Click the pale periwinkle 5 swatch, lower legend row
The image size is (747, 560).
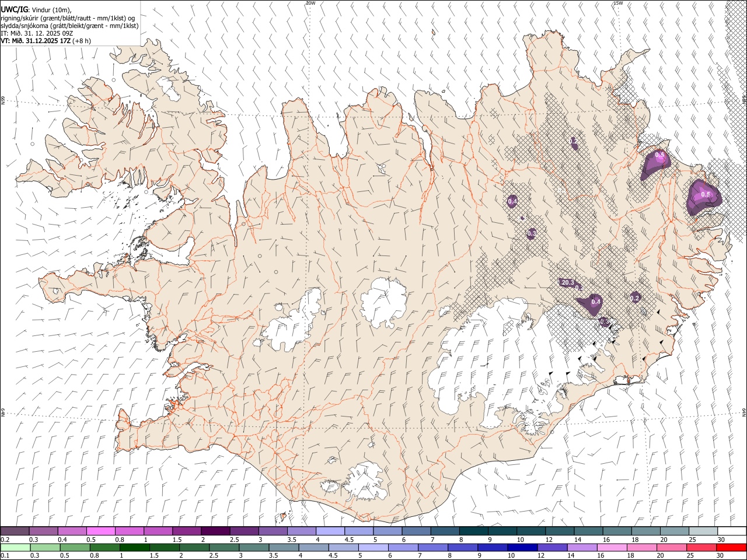point(373,547)
